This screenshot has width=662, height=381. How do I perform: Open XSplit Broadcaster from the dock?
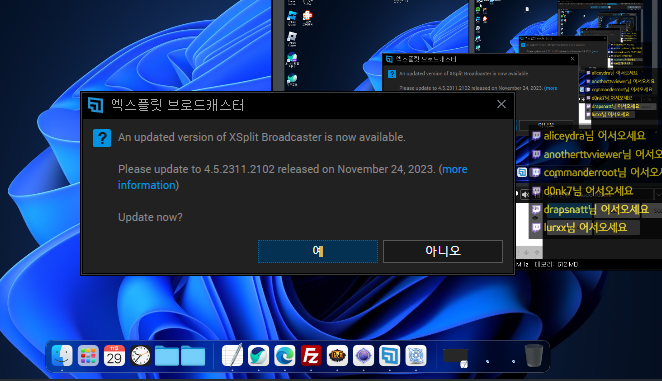(389, 356)
